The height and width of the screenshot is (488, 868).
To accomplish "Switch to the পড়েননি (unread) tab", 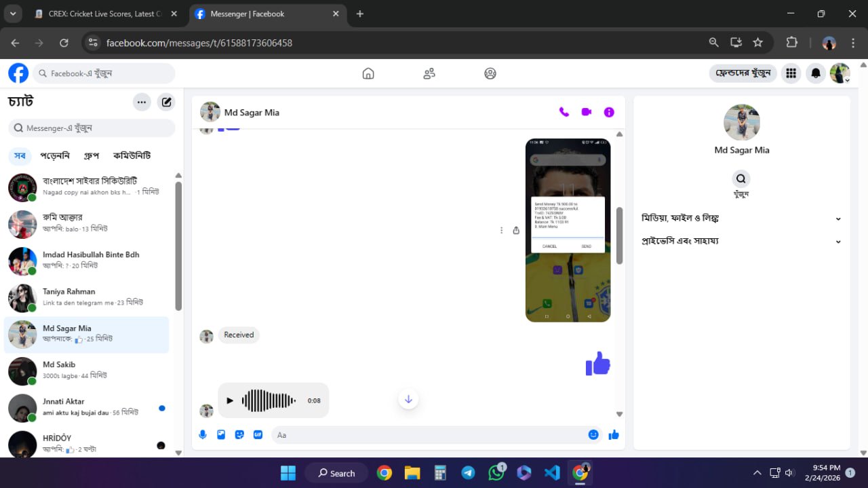I will pyautogui.click(x=55, y=155).
